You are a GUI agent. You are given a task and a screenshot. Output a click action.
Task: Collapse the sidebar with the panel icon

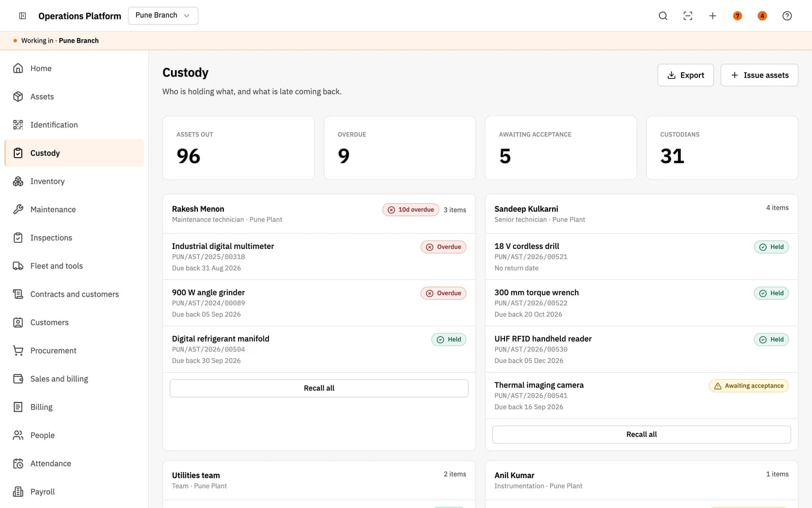[x=22, y=16]
